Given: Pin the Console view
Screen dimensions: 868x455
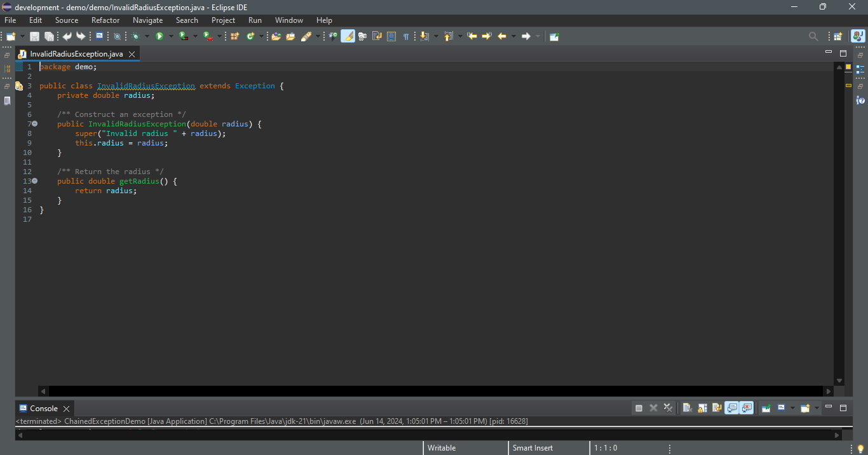Looking at the screenshot, I should [766, 408].
